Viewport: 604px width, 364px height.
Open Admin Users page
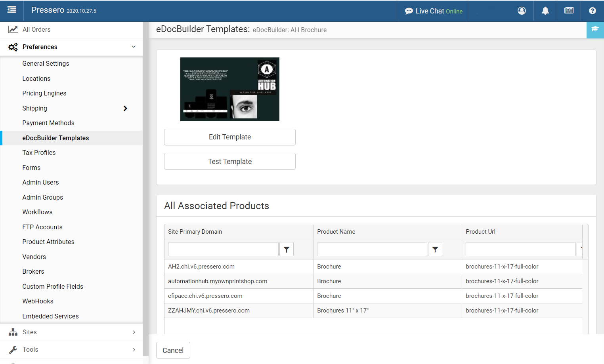[x=40, y=182]
